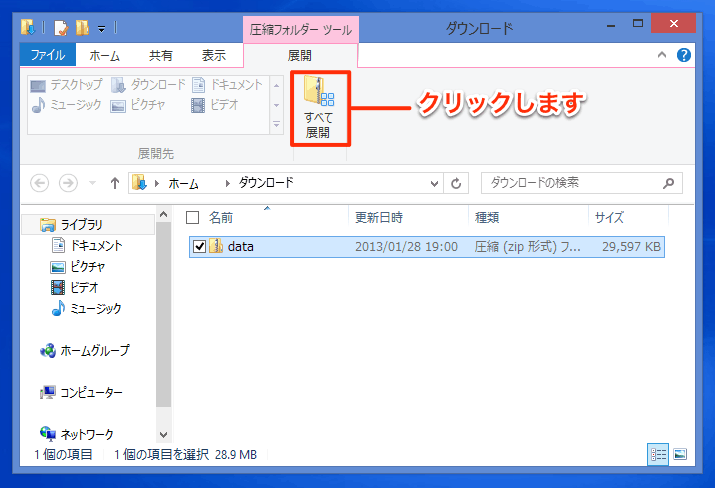This screenshot has height=488, width=715.
Task: Switch to Details view icon in status bar
Action: click(658, 455)
